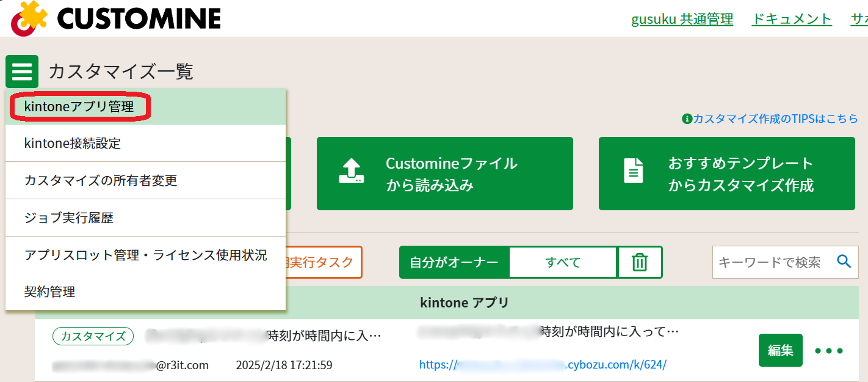The width and height of the screenshot is (868, 382).
Task: Click おすすめテンプレートからカスタマイズ作成 button
Action: click(727, 174)
